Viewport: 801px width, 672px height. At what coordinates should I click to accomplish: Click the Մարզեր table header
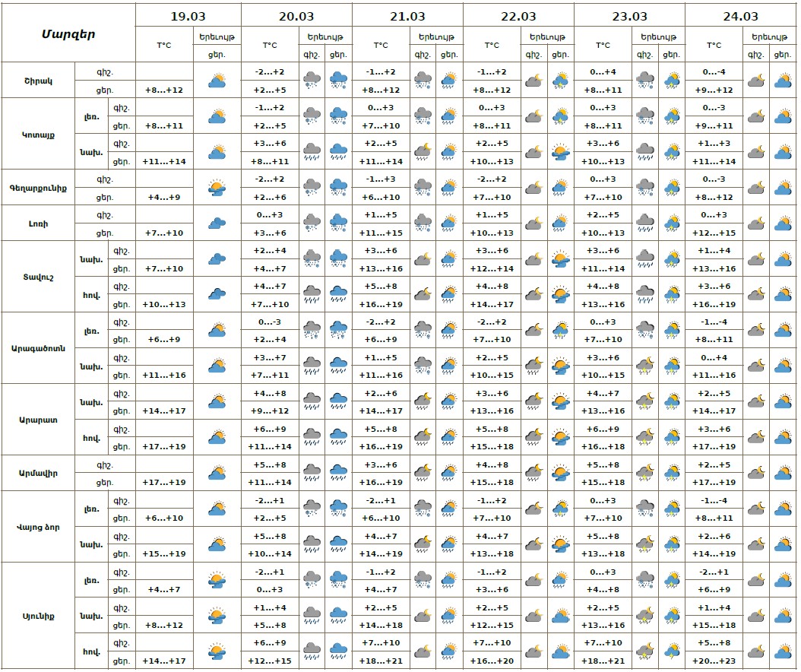point(68,33)
